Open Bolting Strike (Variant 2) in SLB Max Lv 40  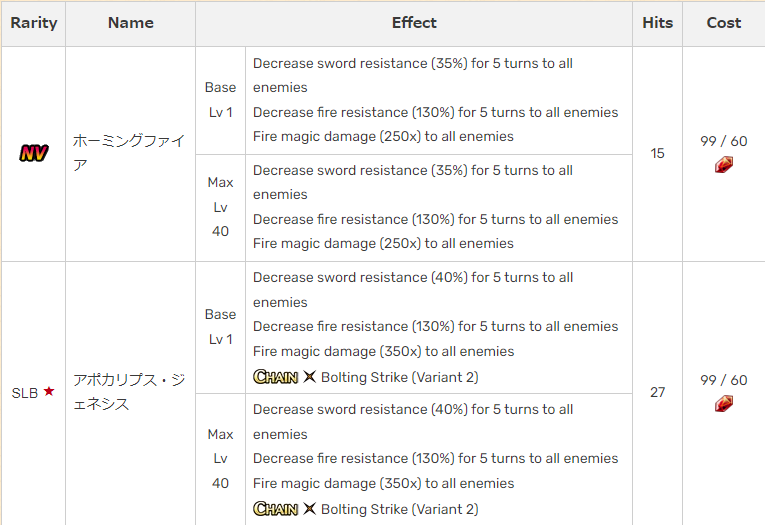(400, 509)
